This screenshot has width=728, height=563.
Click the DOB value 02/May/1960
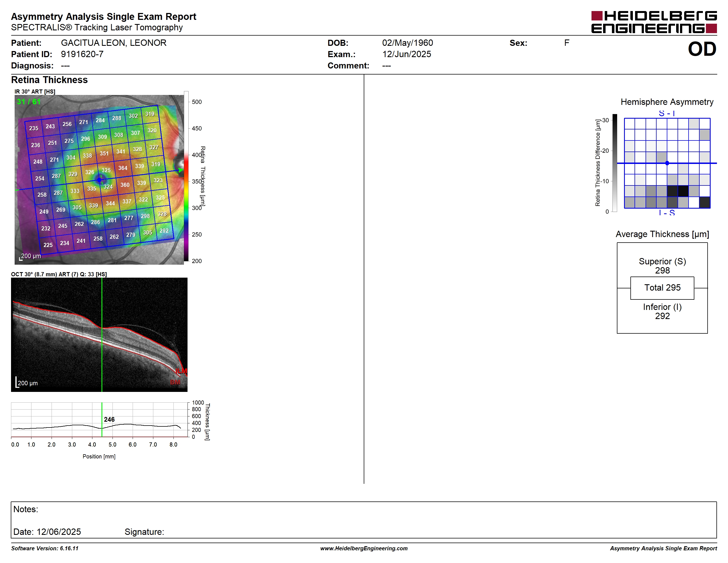click(x=407, y=43)
